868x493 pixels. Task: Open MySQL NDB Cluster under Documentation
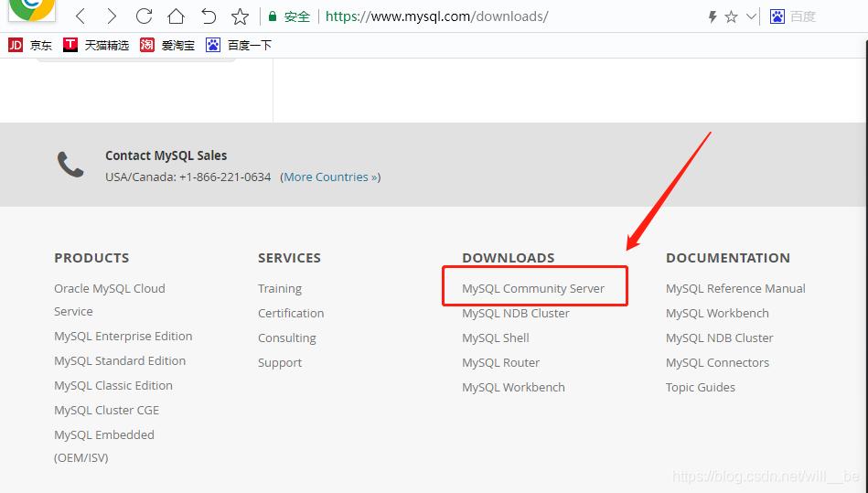point(719,338)
